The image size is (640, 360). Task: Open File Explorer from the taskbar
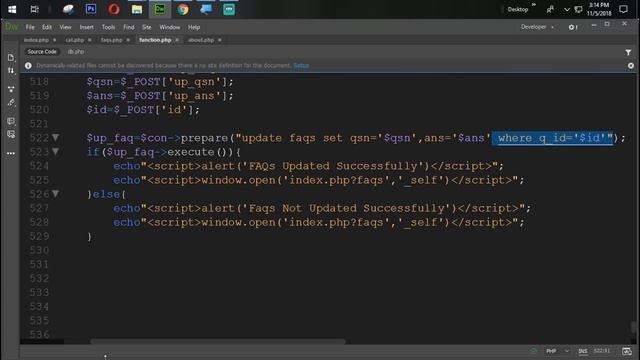(x=137, y=9)
